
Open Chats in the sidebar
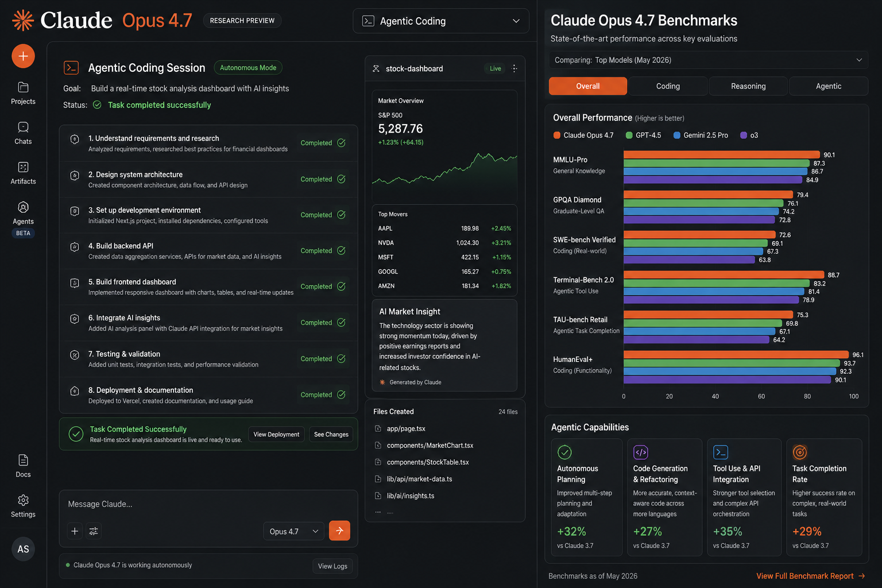pyautogui.click(x=23, y=133)
